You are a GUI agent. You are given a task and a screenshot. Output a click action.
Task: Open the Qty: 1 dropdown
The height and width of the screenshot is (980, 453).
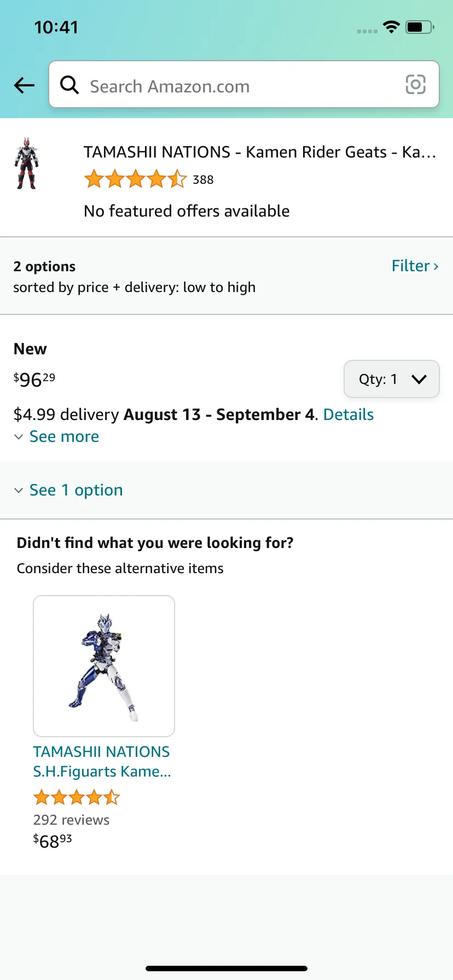pos(391,379)
